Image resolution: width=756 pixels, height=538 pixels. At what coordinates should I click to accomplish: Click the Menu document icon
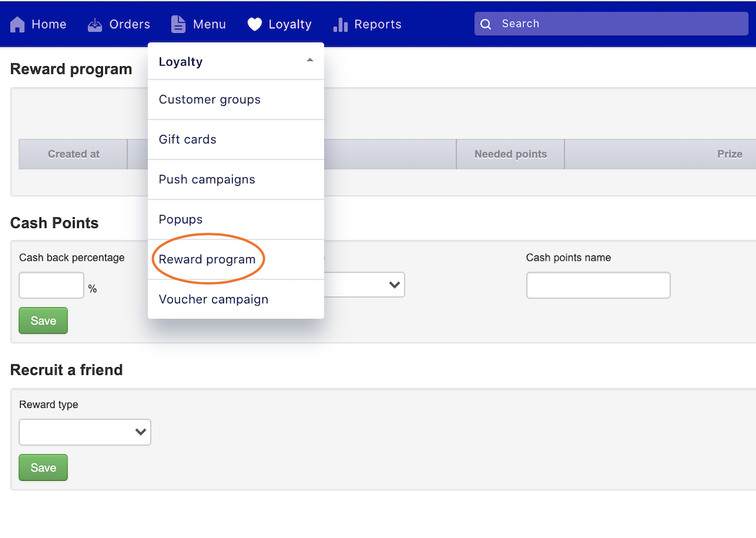coord(178,25)
